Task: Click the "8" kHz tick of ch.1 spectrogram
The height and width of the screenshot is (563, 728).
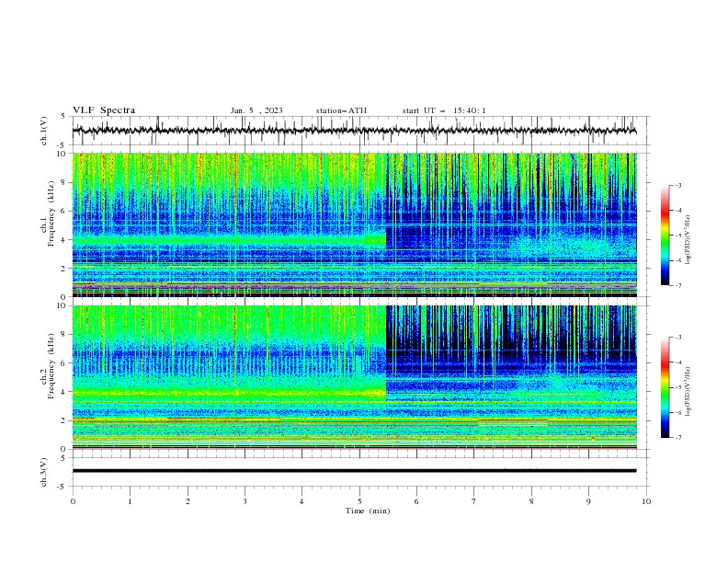Action: pyautogui.click(x=64, y=182)
